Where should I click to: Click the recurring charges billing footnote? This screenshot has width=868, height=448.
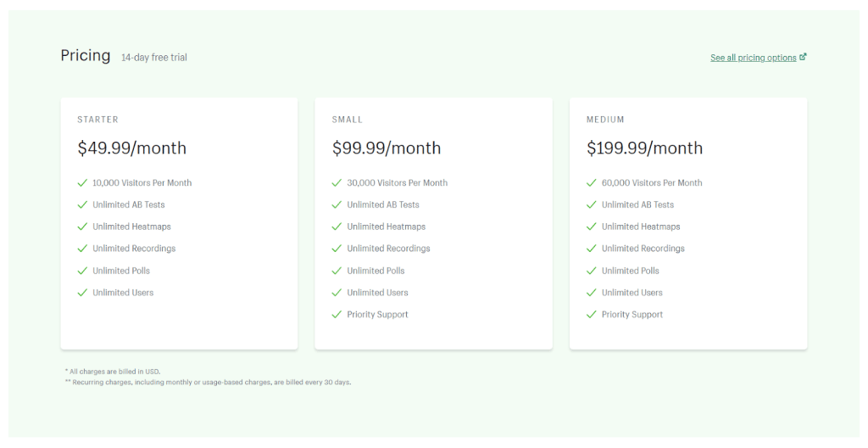[x=208, y=383]
